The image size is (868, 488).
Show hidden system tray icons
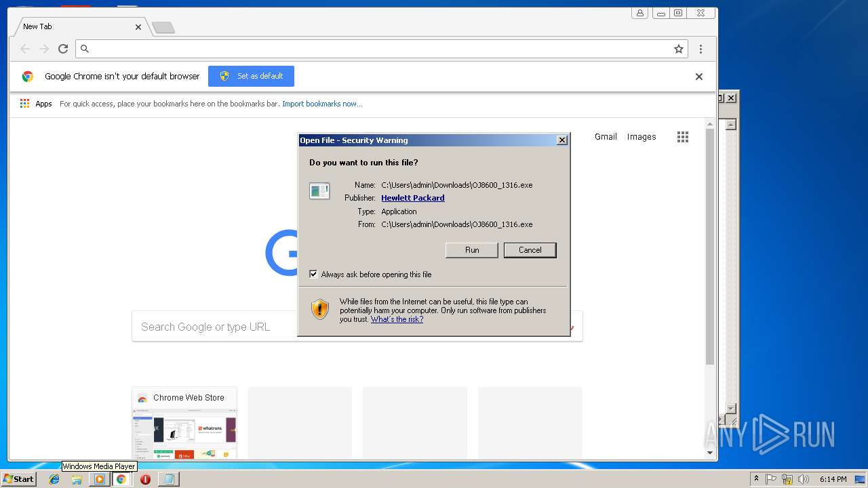click(757, 479)
